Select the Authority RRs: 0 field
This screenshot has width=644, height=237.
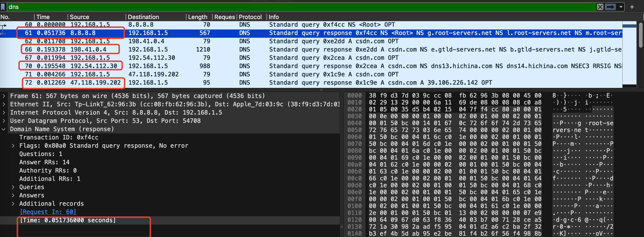click(48, 171)
